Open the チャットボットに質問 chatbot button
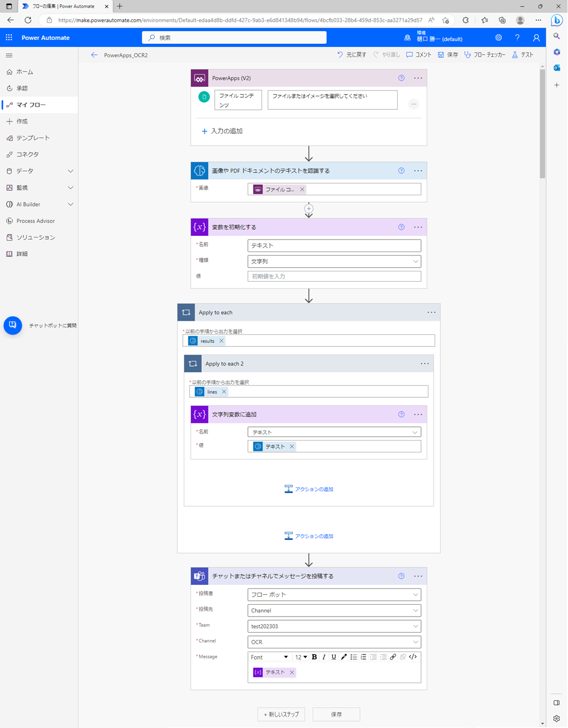568x728 pixels. pos(13,325)
